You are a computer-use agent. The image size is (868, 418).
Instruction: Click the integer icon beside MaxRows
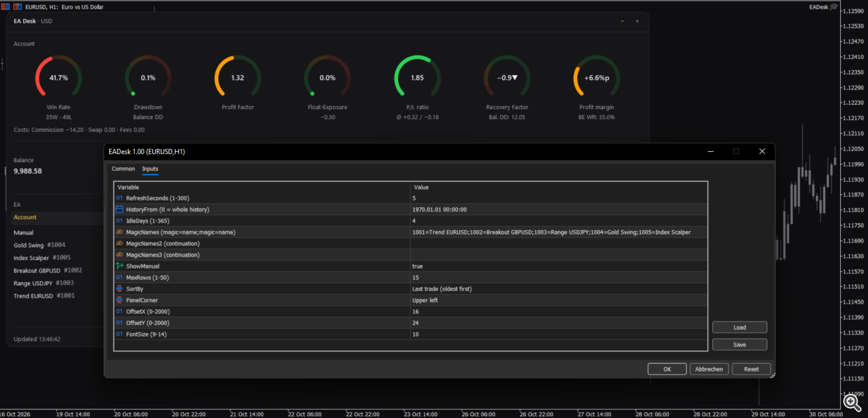tap(119, 277)
